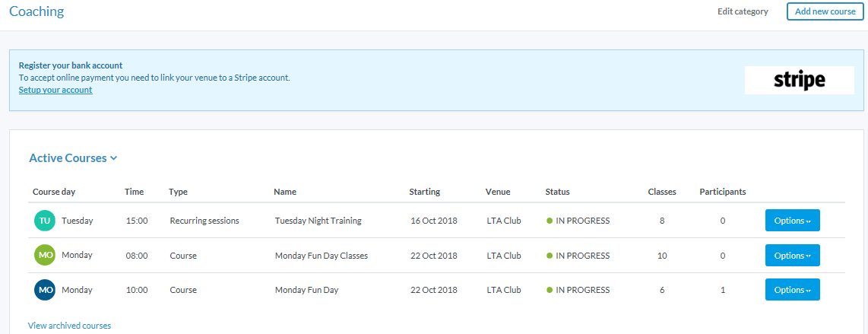The width and height of the screenshot is (868, 334).
Task: Open View archived courses link
Action: (x=69, y=326)
